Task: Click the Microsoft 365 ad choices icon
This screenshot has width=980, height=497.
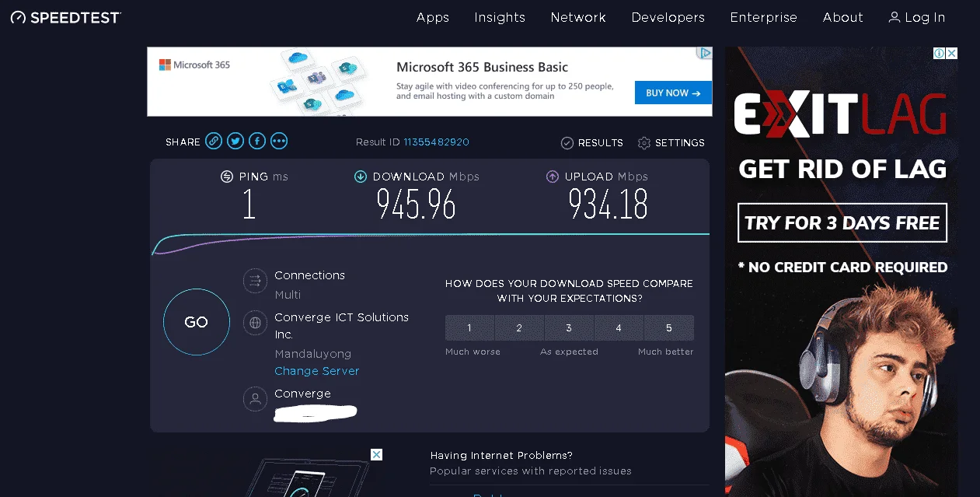Action: coord(705,53)
